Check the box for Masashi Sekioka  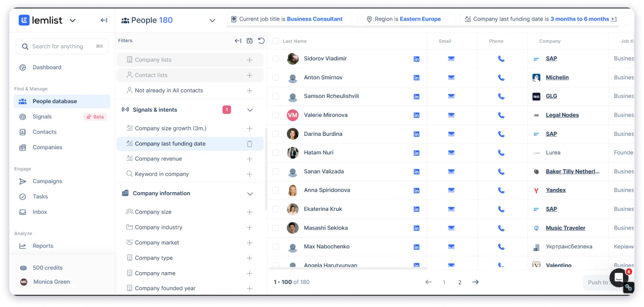276,228
